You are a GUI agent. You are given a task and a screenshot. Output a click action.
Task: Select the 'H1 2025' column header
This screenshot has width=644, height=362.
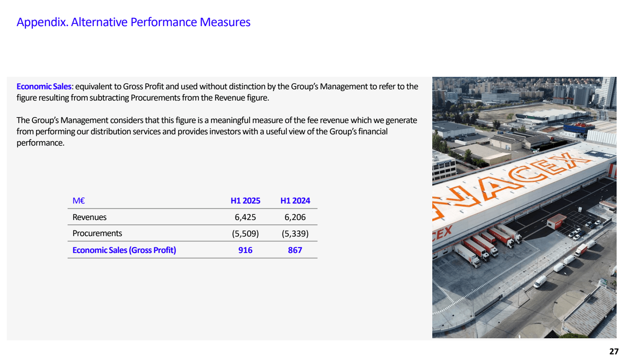[x=246, y=201]
